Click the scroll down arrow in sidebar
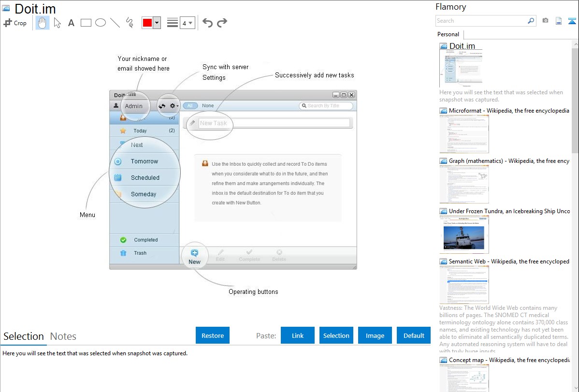The image size is (579, 392). 575,388
